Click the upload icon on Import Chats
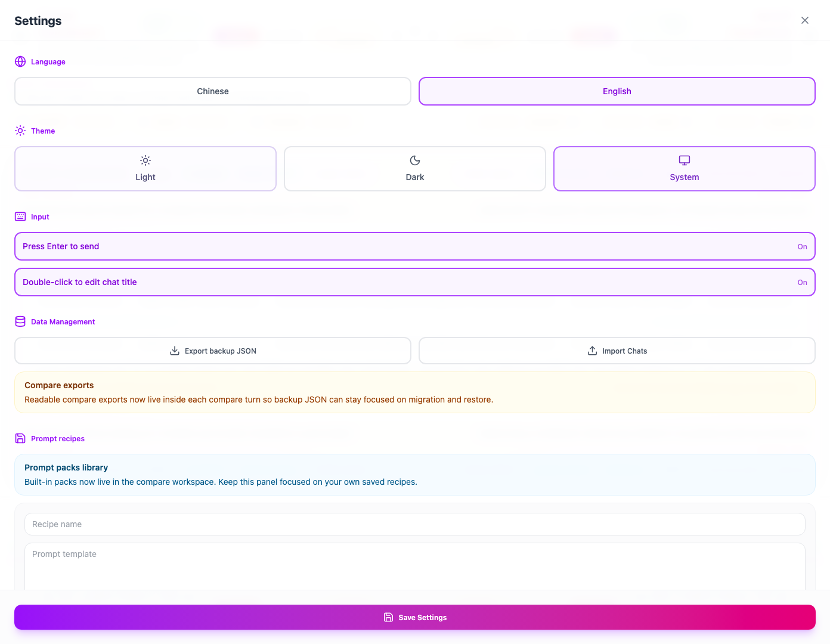This screenshot has height=644, width=830. (592, 351)
